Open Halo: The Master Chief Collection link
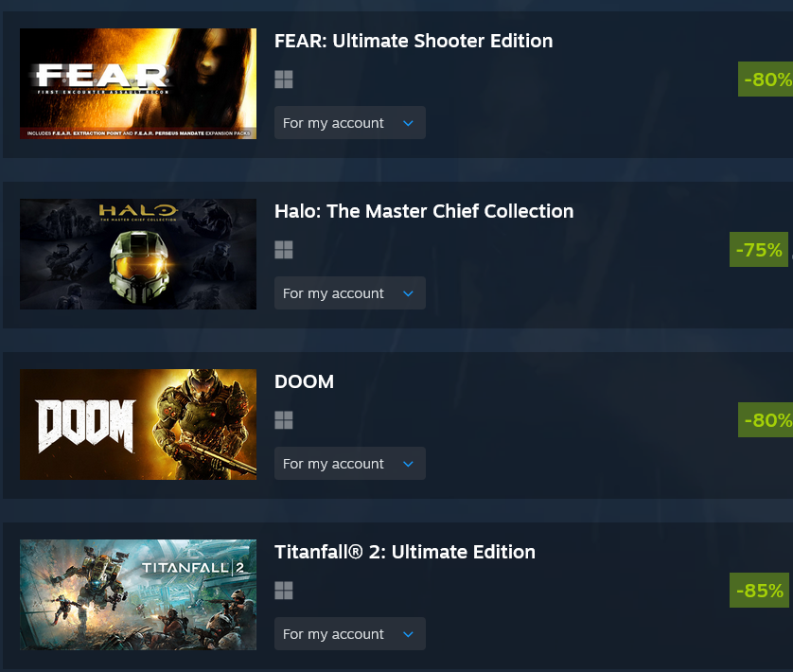This screenshot has height=672, width=793. coord(424,211)
